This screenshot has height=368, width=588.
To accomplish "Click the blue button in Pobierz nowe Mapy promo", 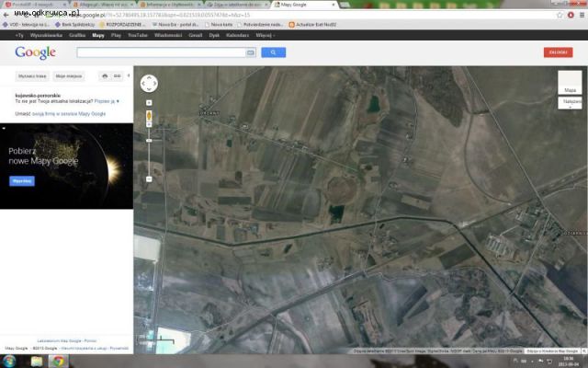I will (x=22, y=181).
